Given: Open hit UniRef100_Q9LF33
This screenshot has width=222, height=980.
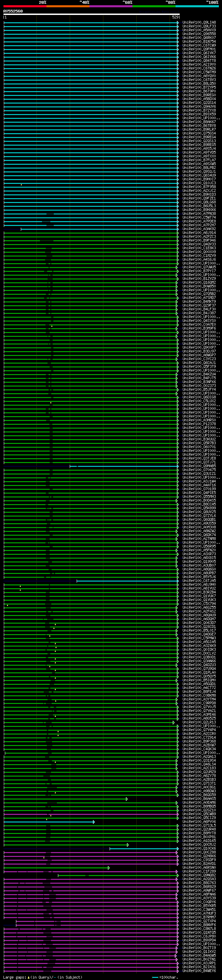Looking at the screenshot, I should click(199, 26).
